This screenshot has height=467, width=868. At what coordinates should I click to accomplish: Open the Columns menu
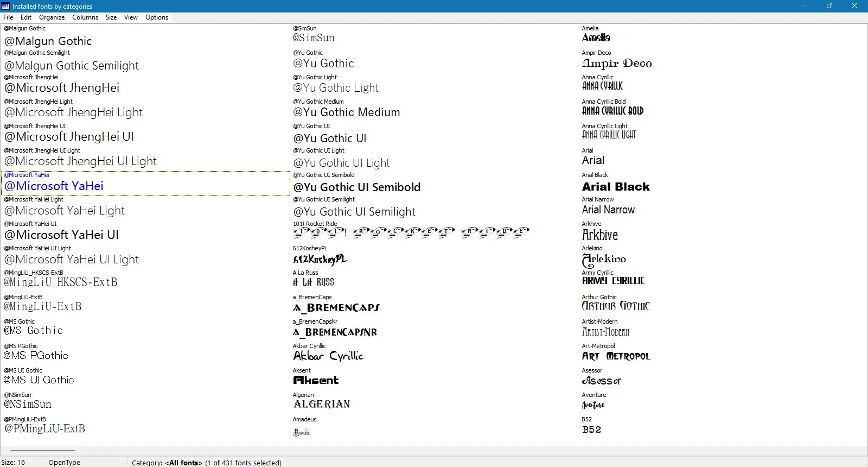coord(85,17)
